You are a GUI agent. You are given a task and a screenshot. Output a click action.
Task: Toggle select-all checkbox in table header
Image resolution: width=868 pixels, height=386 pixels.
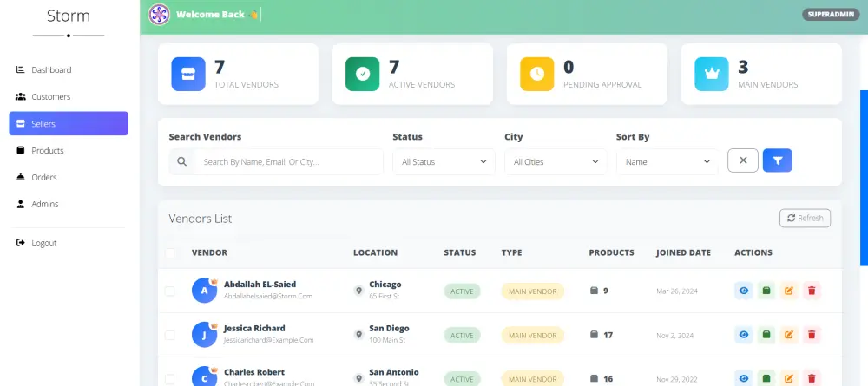pyautogui.click(x=169, y=252)
